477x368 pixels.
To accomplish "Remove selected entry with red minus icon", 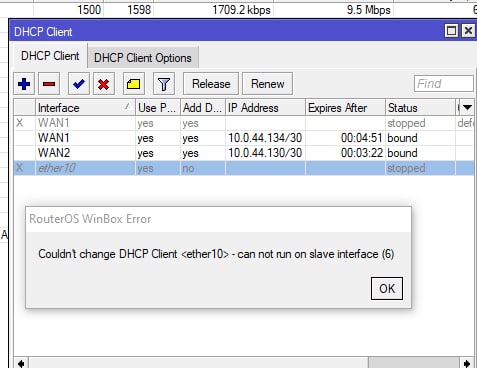I will (x=49, y=84).
